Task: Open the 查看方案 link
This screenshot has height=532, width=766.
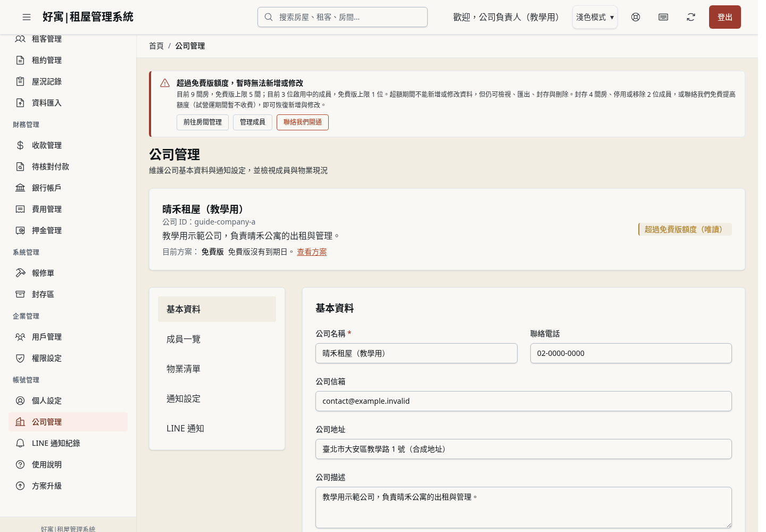Action: coord(312,252)
